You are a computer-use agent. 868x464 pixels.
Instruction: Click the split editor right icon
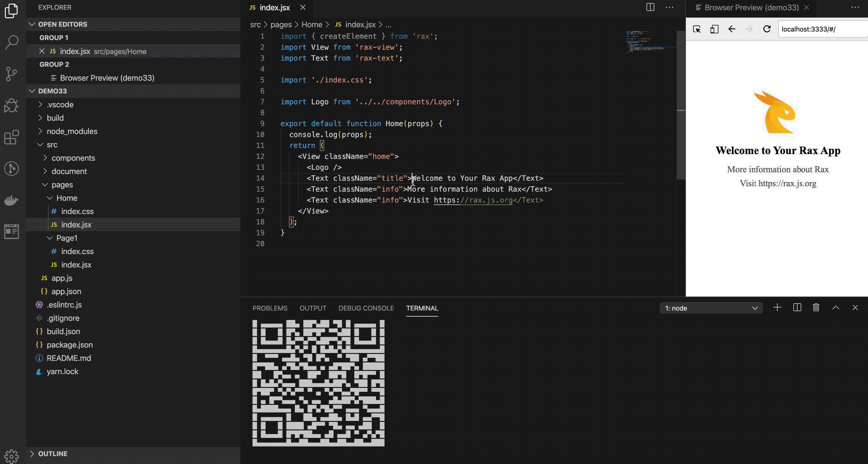pyautogui.click(x=650, y=7)
